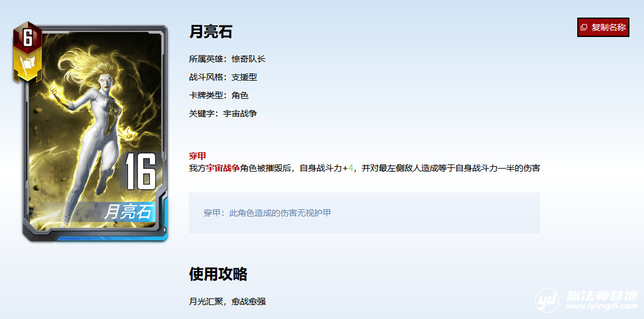Click the card type value 角色
Image resolution: width=644 pixels, height=319 pixels.
pyautogui.click(x=240, y=95)
